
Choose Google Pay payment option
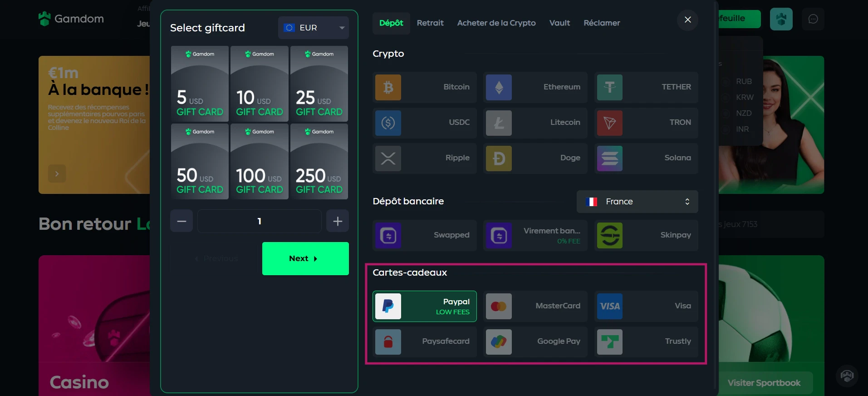(535, 342)
